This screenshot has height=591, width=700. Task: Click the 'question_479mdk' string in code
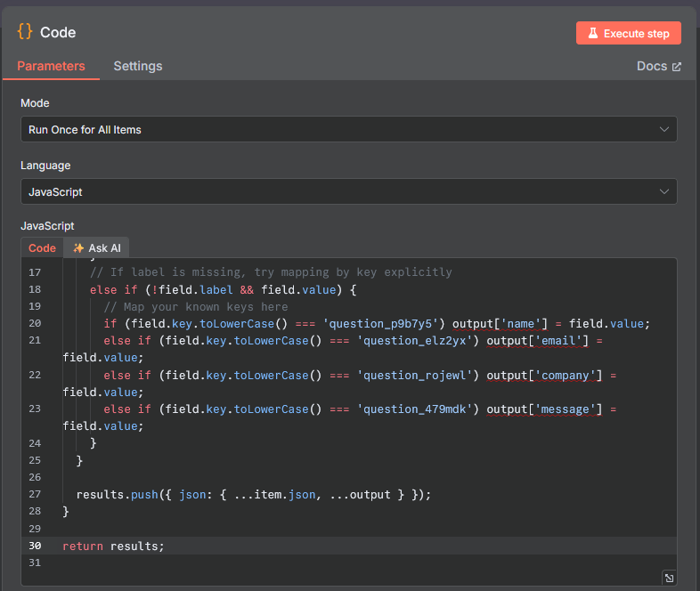coord(415,409)
